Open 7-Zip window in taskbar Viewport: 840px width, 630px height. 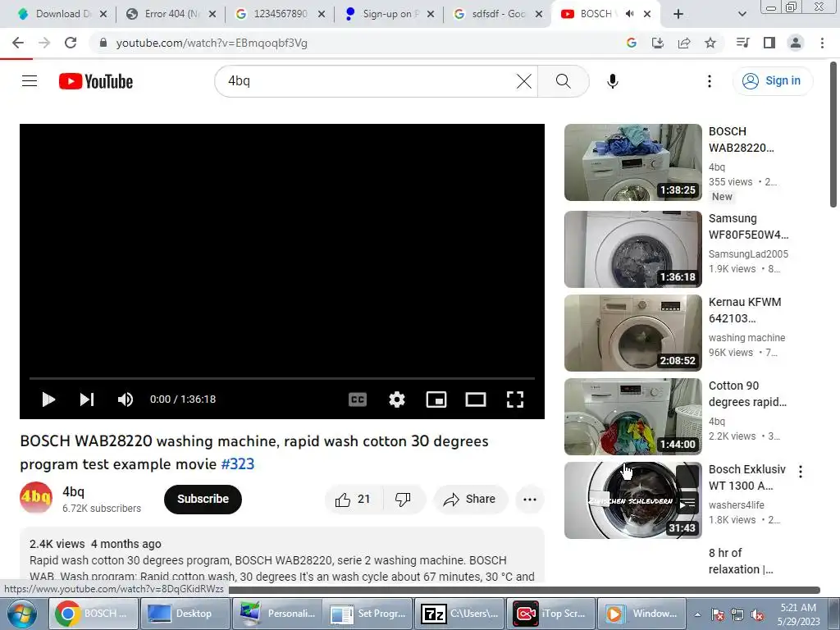[459, 614]
